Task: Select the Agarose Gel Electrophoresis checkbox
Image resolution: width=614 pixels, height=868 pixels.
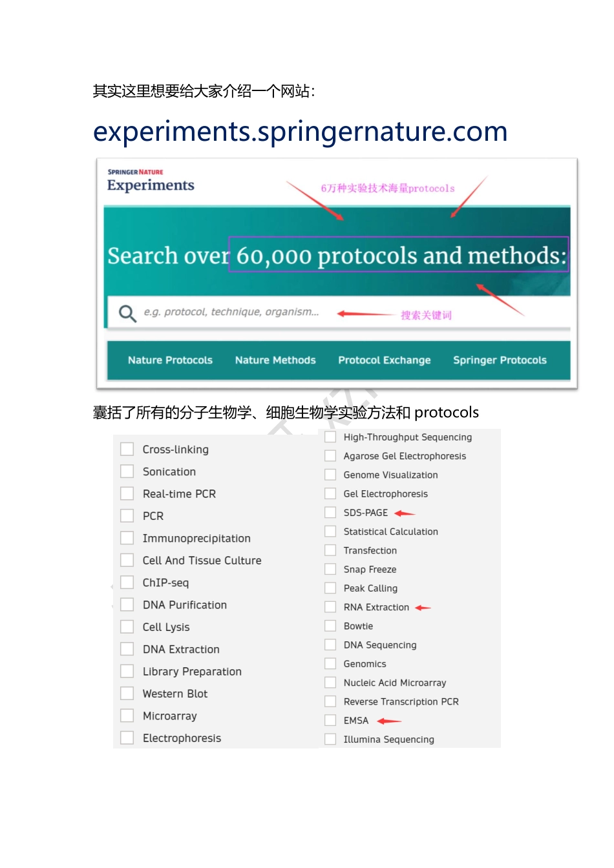Action: [330, 455]
